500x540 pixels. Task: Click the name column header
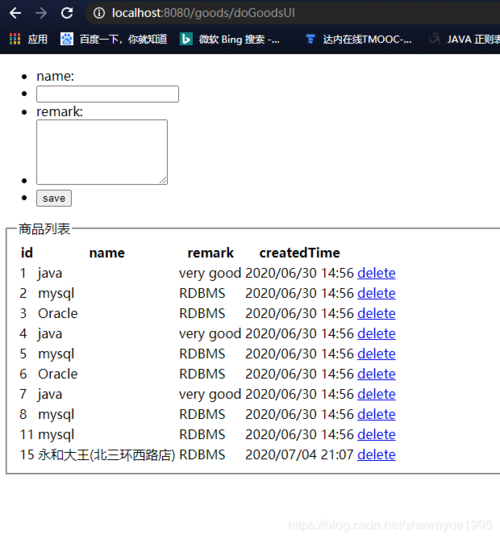click(x=107, y=253)
